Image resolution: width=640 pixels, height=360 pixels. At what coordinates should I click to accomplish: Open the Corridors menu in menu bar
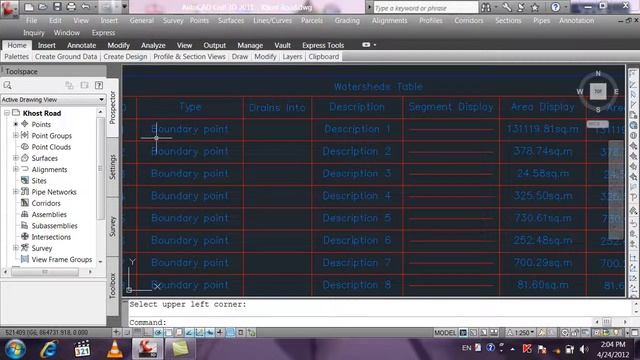469,20
